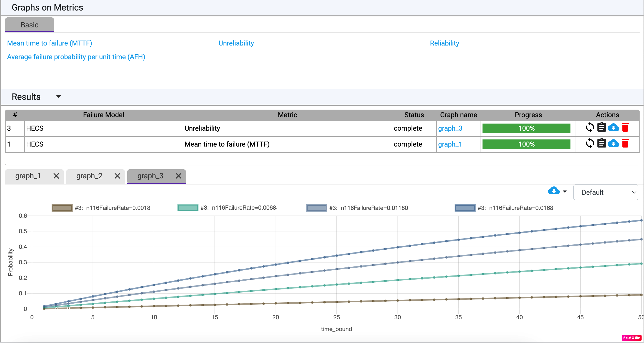Viewport: 644px width, 343px height.
Task: Click the Results section title
Action: 26,97
